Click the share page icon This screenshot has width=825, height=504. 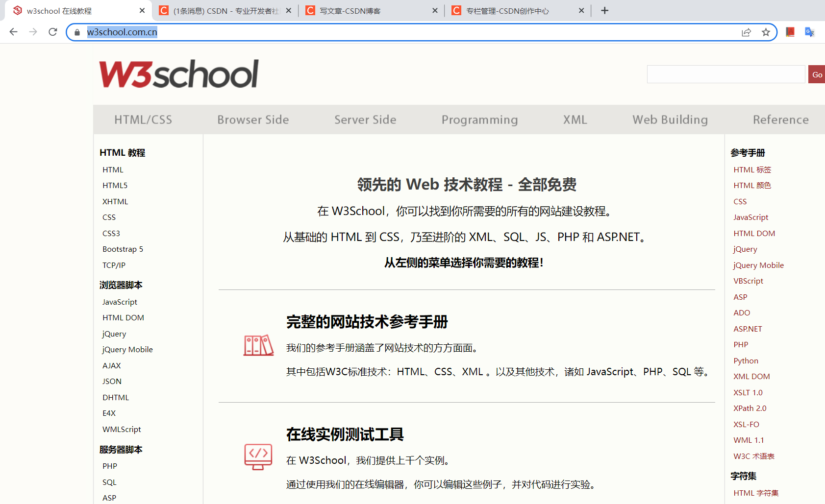[x=746, y=32]
